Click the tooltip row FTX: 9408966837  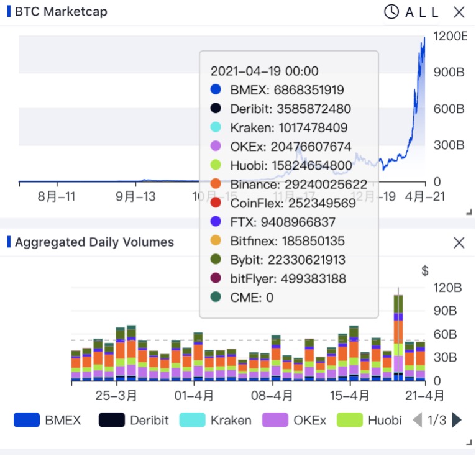point(273,222)
